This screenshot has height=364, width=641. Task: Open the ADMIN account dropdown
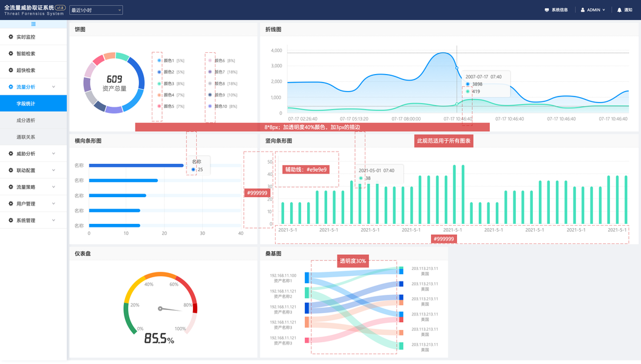(593, 10)
